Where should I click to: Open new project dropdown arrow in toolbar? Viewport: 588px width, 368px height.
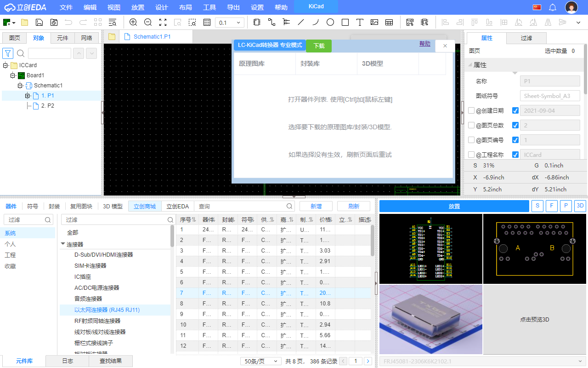tap(14, 23)
